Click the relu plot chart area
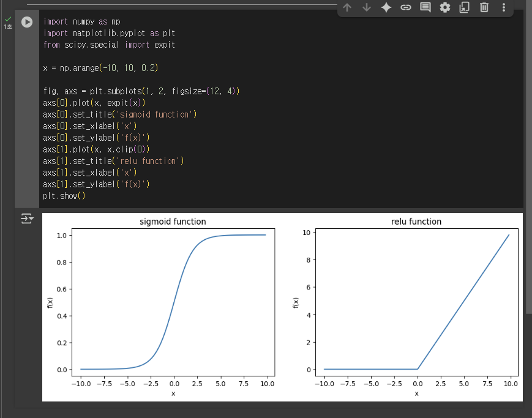The height and width of the screenshot is (418, 532). (x=417, y=302)
